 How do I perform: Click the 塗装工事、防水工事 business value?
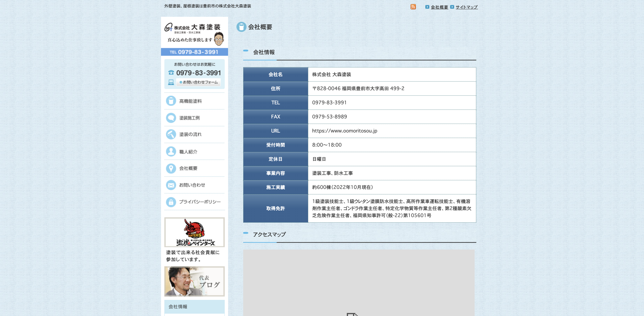coord(332,173)
